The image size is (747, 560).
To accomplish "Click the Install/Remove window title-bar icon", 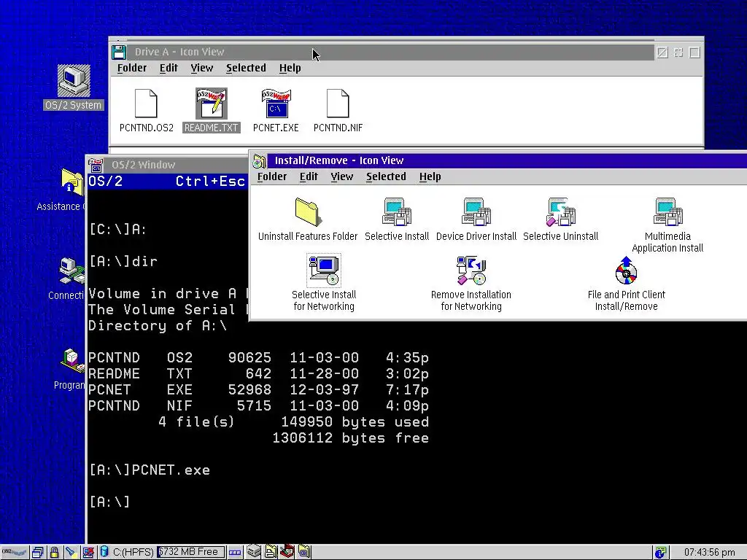I will click(x=259, y=161).
